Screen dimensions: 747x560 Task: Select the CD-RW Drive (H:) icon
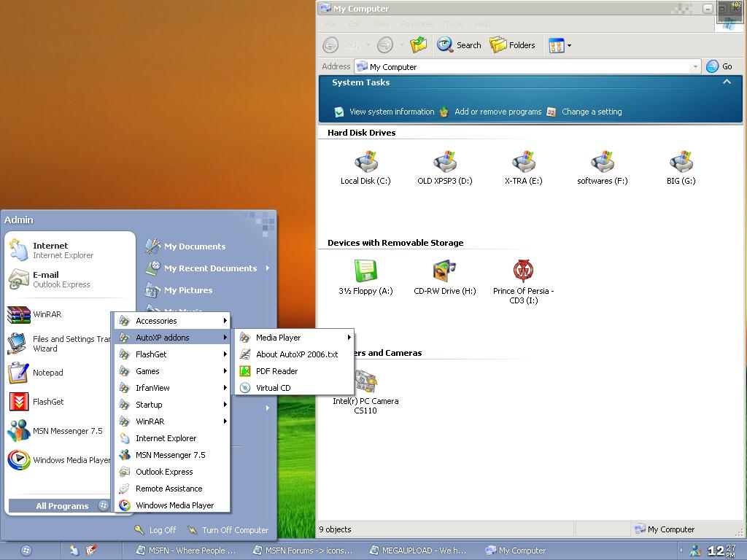point(444,271)
